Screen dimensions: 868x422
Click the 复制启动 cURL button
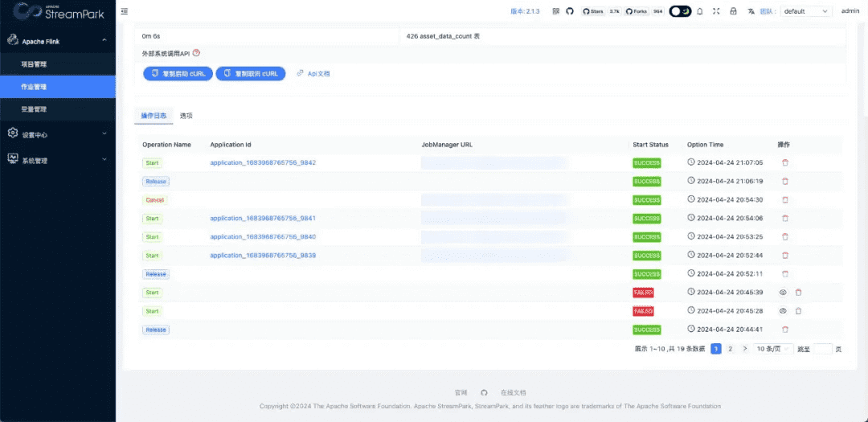178,73
